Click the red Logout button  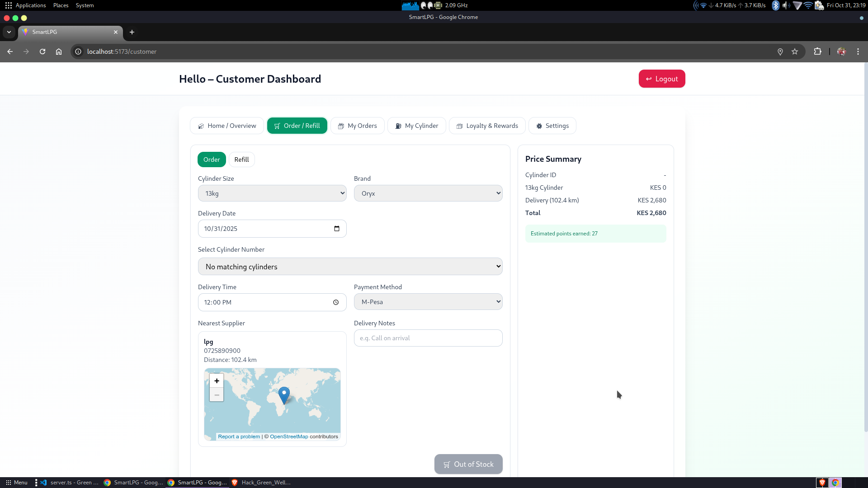pyautogui.click(x=661, y=79)
